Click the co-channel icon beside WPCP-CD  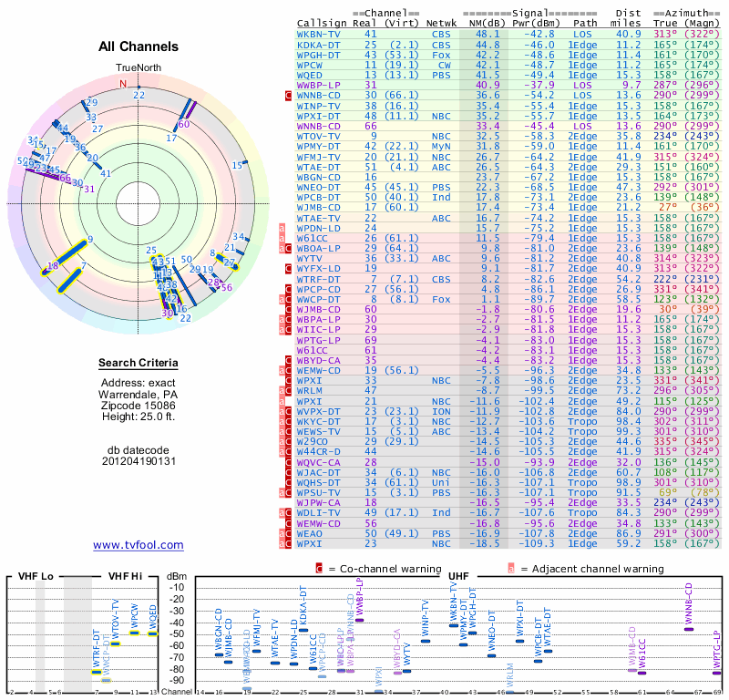click(288, 289)
